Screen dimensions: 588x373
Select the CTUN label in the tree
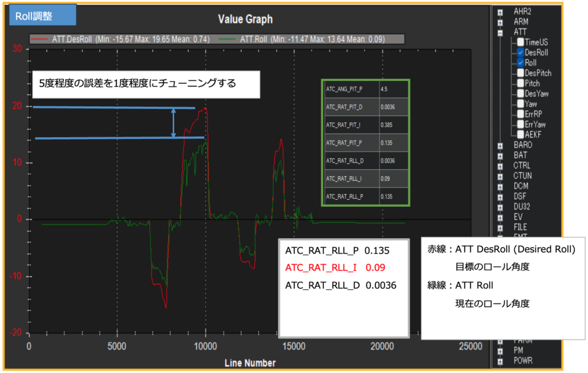[523, 176]
